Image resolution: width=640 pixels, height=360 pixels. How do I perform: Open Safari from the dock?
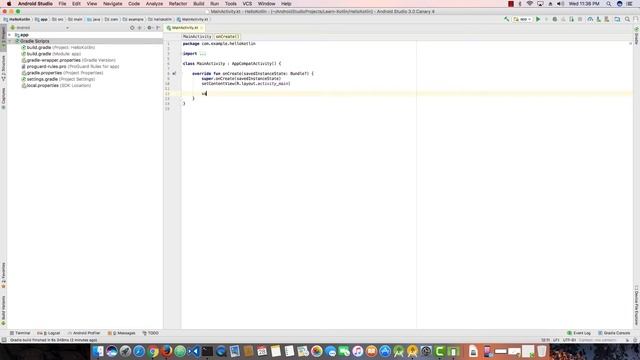(x=139, y=351)
